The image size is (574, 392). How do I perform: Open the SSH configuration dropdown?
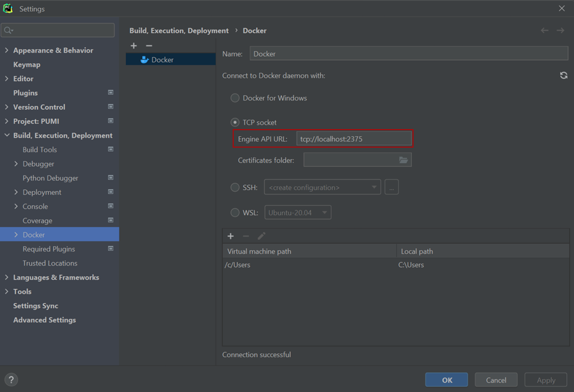[x=322, y=187]
